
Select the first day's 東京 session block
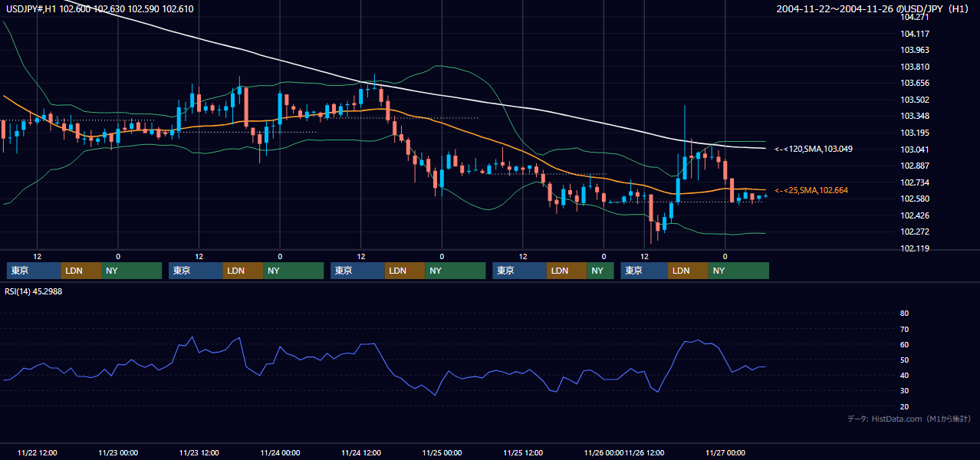[x=34, y=271]
